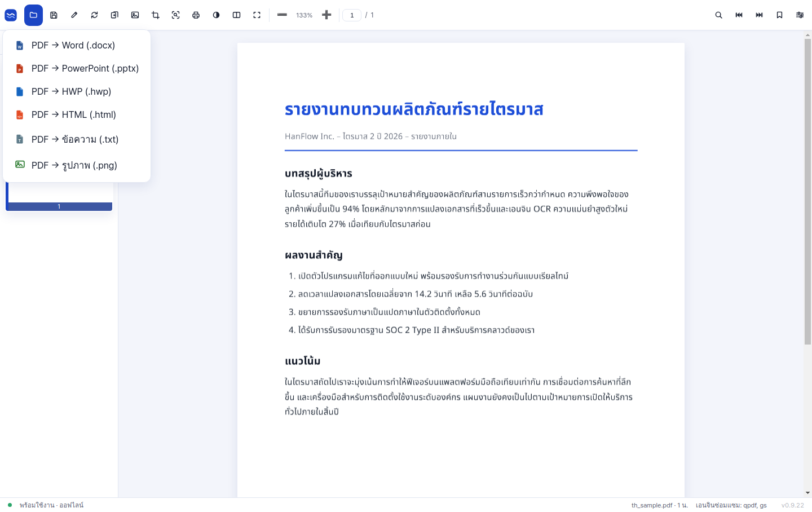Select page 1 thumbnail in sidebar
The image size is (812, 512).
[x=59, y=196]
